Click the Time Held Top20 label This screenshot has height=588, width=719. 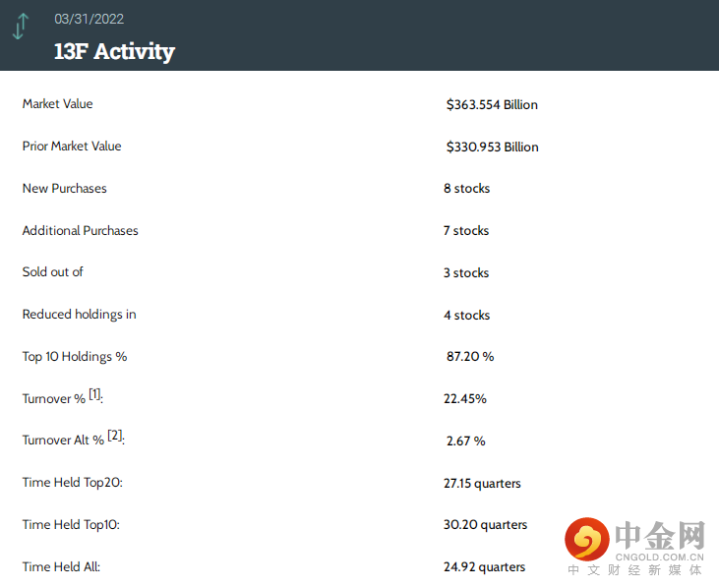tap(73, 483)
